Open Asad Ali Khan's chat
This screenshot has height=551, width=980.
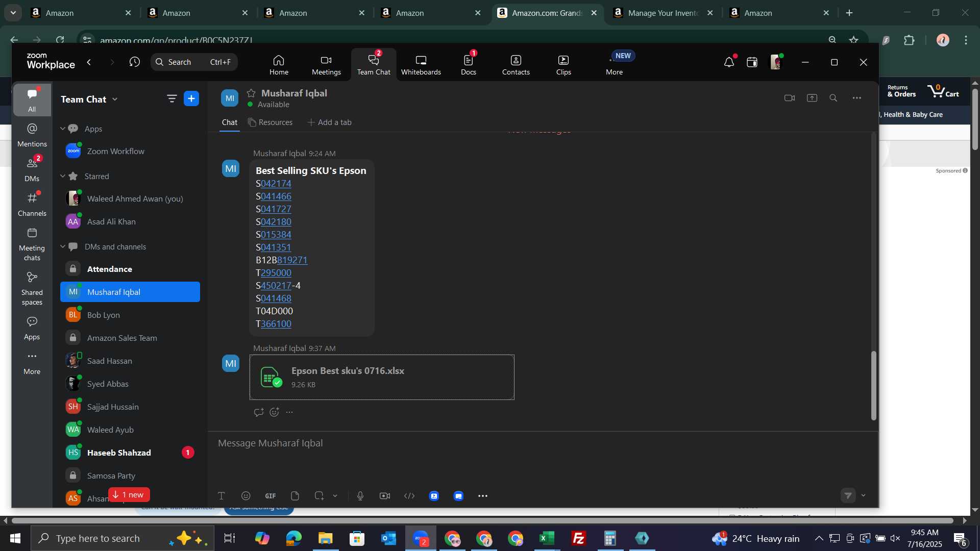(x=130, y=221)
